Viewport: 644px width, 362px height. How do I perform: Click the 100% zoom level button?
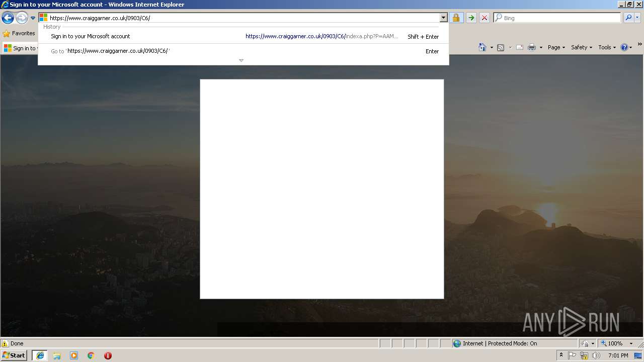(612, 343)
